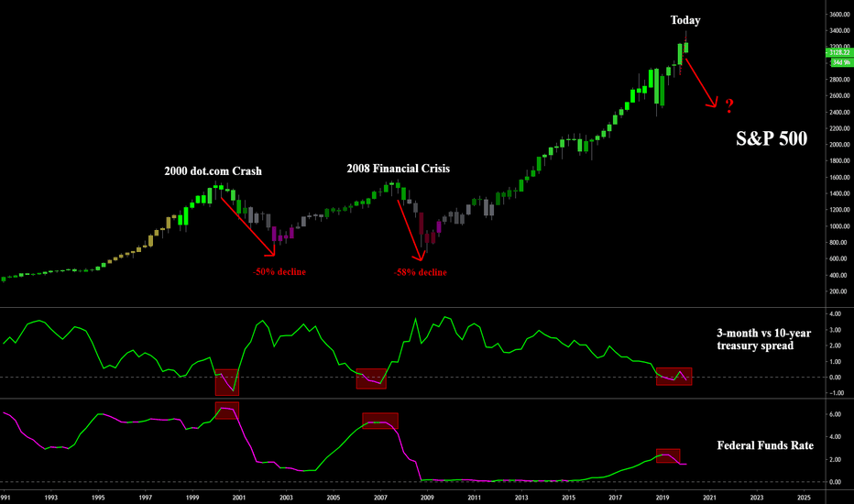Click the bar countdown label 34d 9h
The width and height of the screenshot is (854, 504).
point(841,62)
